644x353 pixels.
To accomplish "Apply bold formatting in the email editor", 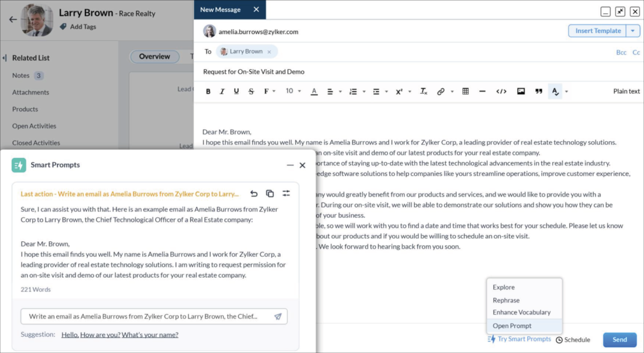I will [208, 91].
